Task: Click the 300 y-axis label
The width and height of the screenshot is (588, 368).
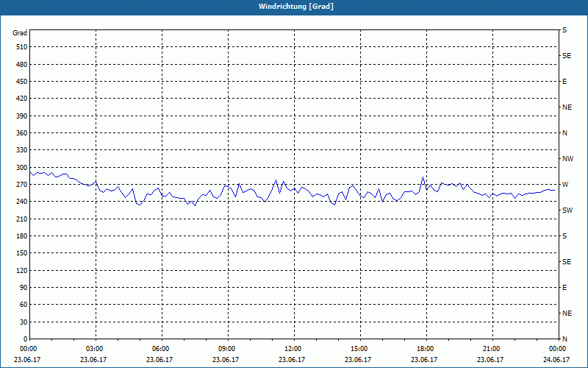Action: (x=22, y=168)
